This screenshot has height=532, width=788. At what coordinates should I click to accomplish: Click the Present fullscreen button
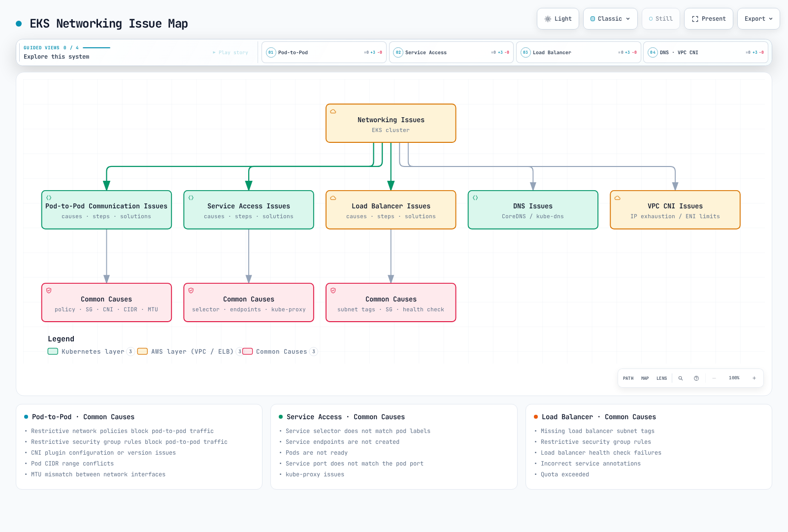[709, 19]
